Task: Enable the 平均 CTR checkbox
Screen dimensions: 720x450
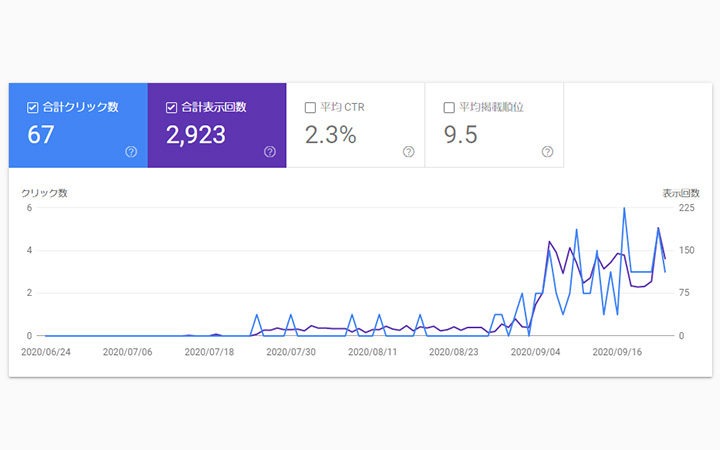Action: coord(310,107)
